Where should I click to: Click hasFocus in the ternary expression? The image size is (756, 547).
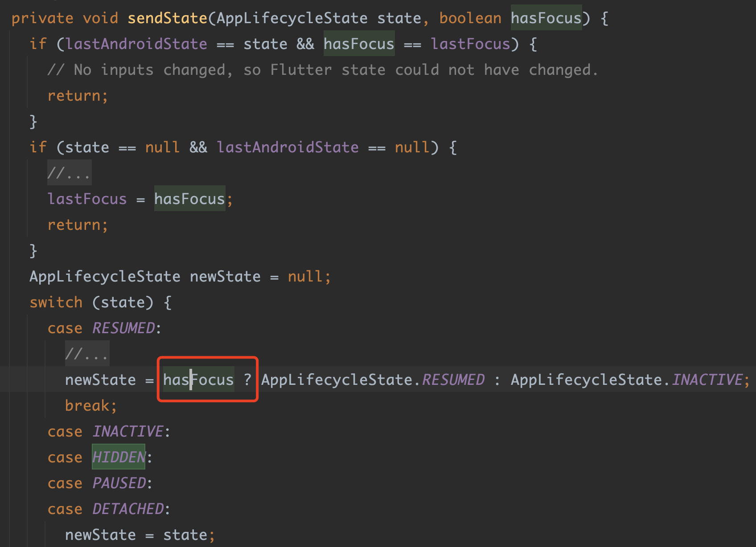pos(198,380)
